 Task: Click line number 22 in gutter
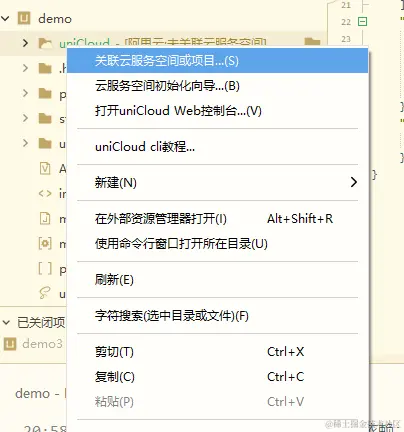pos(346,22)
